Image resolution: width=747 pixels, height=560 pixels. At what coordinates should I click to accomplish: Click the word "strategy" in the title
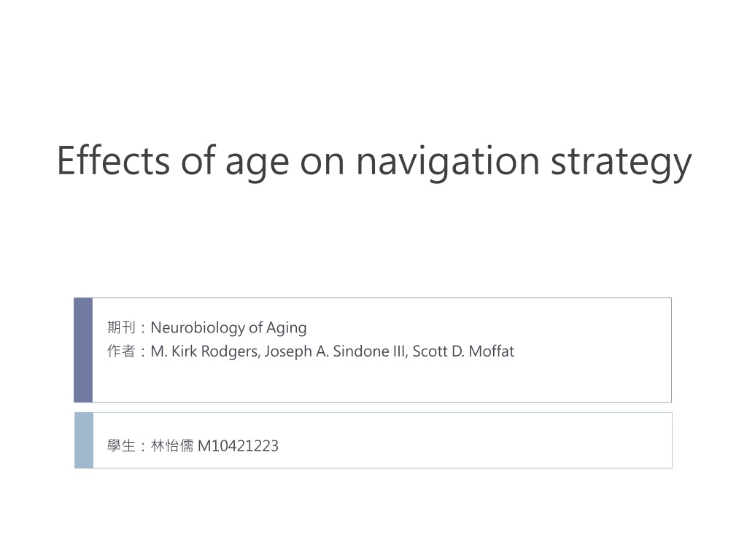click(622, 163)
